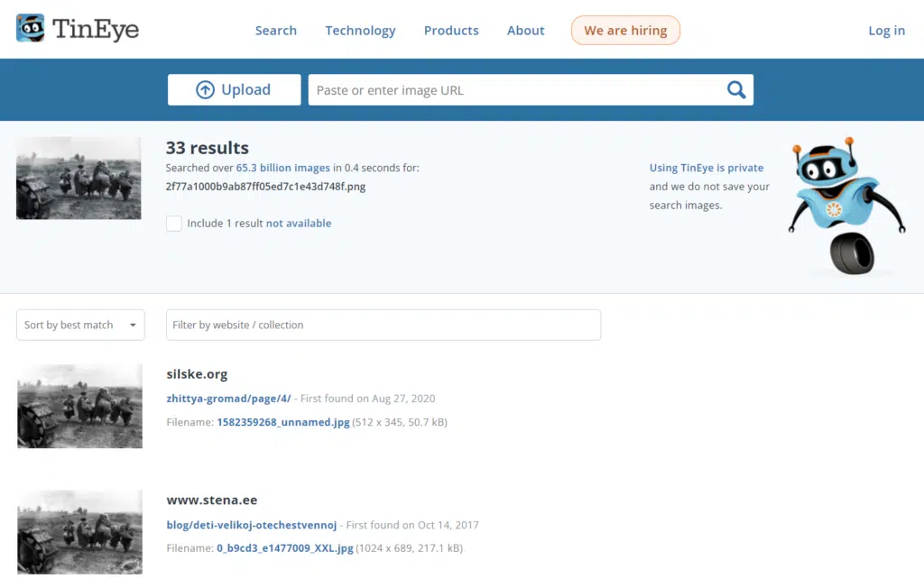Open the 1582359268_unnamed.jpg filename link
Screen dimensions: 924x588
282,422
